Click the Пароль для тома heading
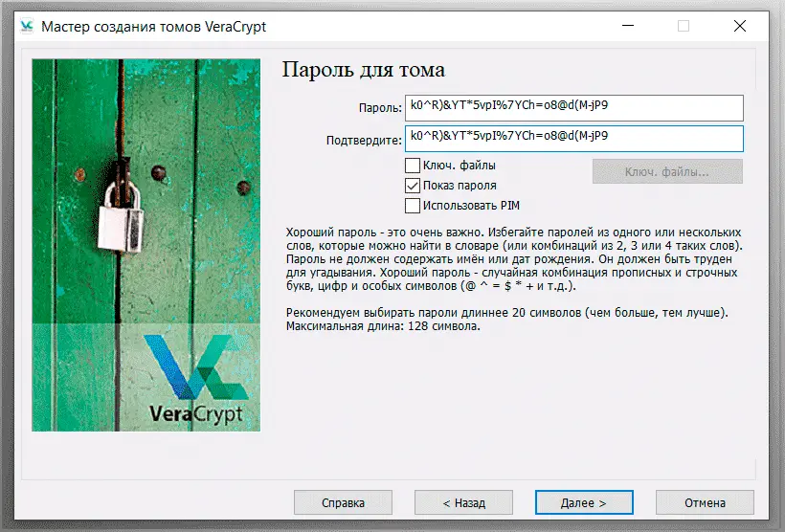Image resolution: width=785 pixels, height=532 pixels. coord(364,70)
